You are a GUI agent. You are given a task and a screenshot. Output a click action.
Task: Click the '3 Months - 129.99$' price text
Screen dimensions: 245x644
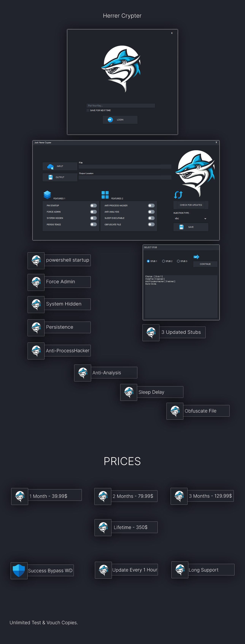tap(210, 496)
